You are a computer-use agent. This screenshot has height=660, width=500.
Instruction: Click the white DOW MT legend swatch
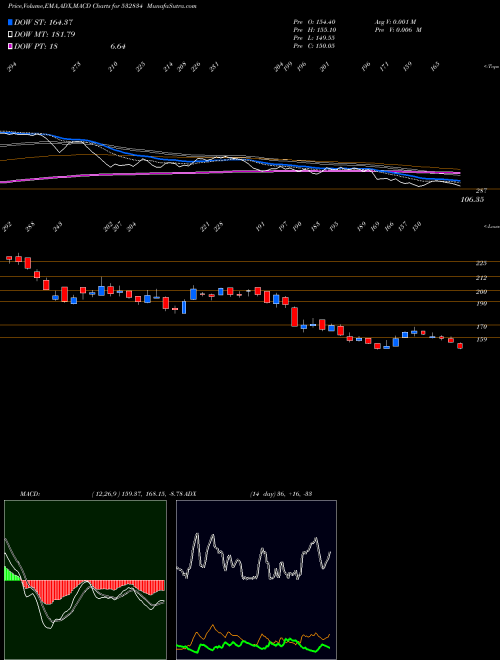click(x=10, y=35)
